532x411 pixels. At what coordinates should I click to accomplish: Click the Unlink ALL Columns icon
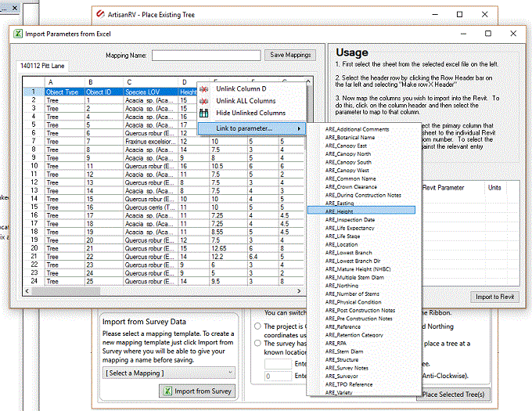pos(205,101)
